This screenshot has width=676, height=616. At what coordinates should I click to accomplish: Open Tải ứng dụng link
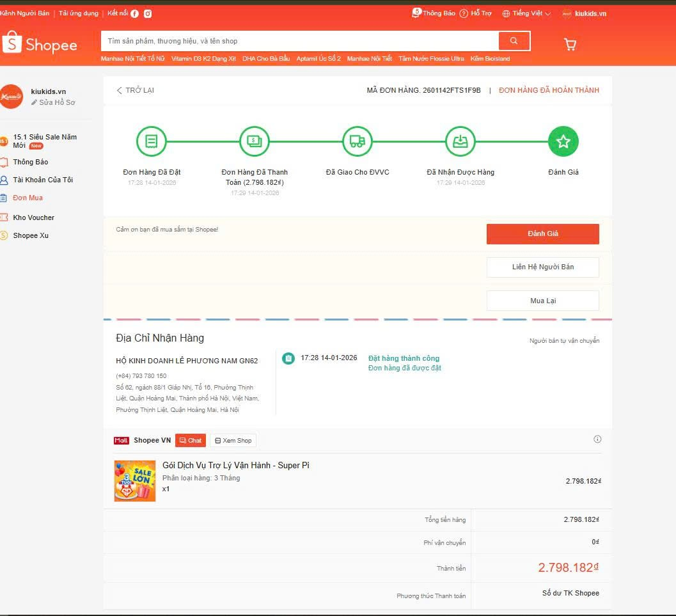click(x=79, y=13)
